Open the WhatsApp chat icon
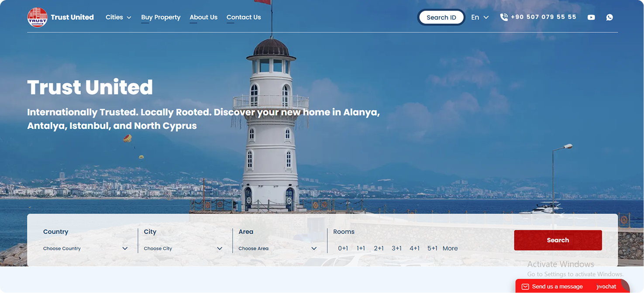Viewport: 644px width, 293px height. pos(610,17)
